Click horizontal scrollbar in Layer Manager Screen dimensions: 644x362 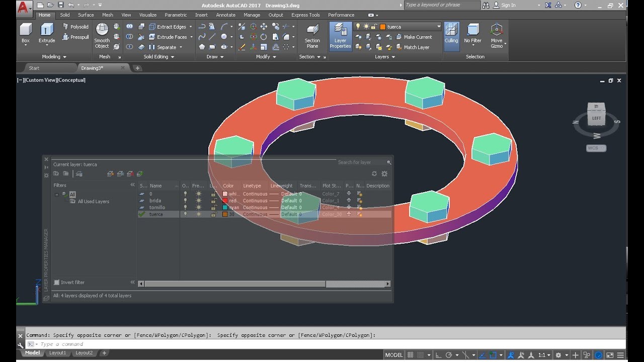(x=235, y=284)
